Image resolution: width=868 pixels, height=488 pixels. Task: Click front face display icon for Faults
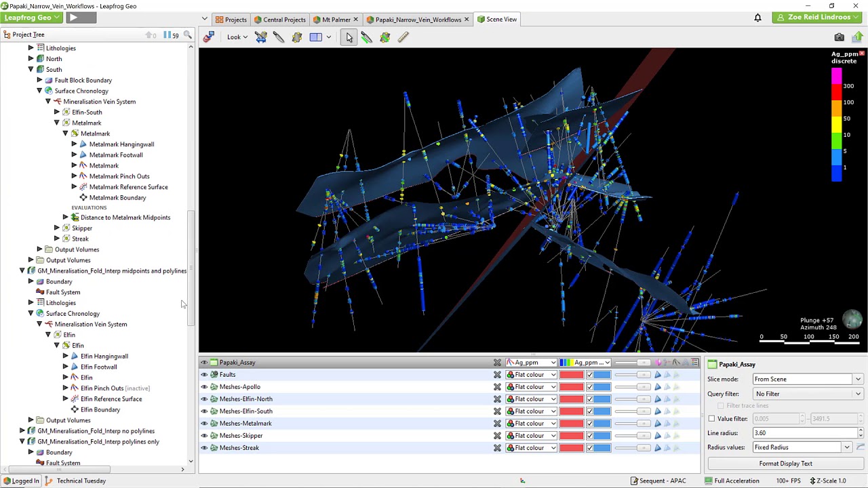[657, 375]
